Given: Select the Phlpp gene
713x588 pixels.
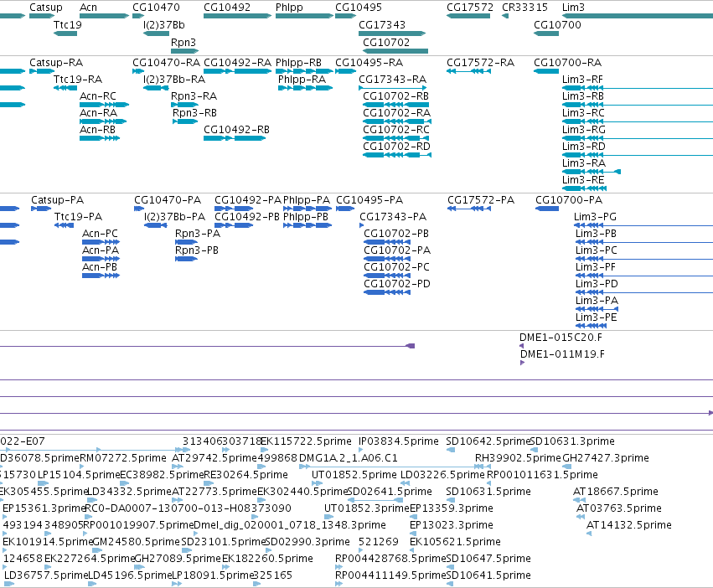Looking at the screenshot, I should [305, 16].
